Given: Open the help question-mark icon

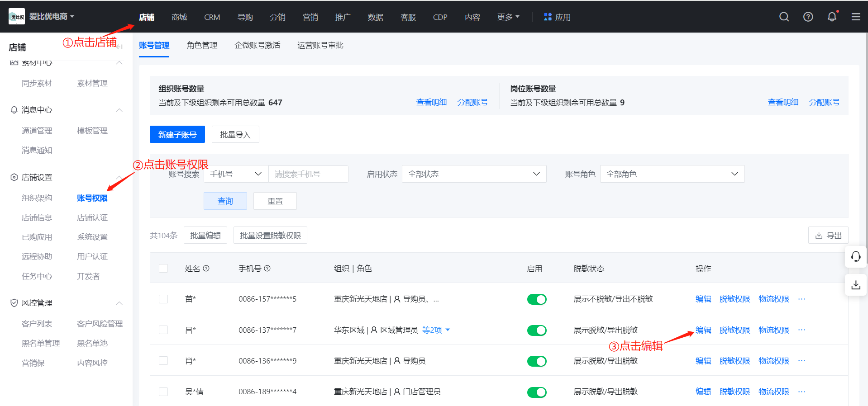Looking at the screenshot, I should (808, 17).
